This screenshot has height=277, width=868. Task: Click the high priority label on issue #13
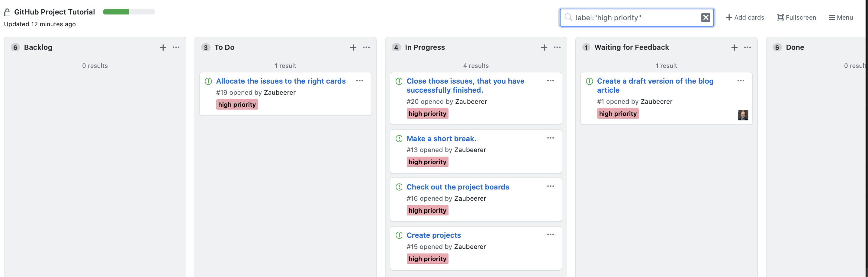[427, 161]
